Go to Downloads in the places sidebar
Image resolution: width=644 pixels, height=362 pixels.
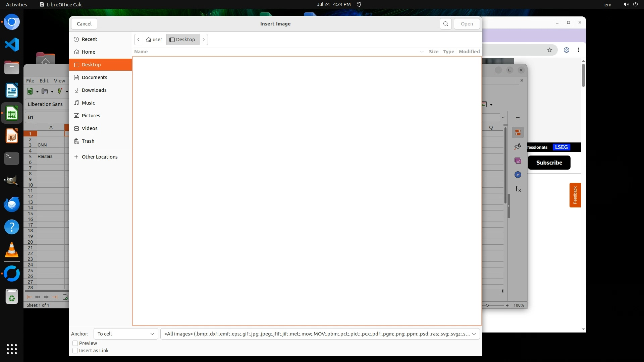click(x=94, y=90)
